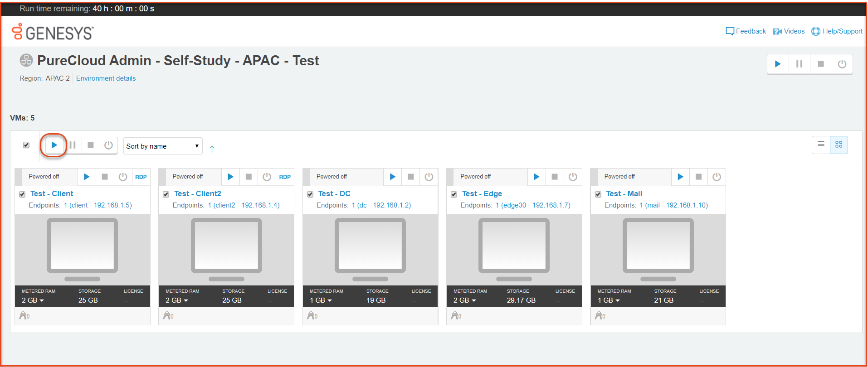
Task: Suspend selected VMs using the toolbar pause icon
Action: point(73,145)
